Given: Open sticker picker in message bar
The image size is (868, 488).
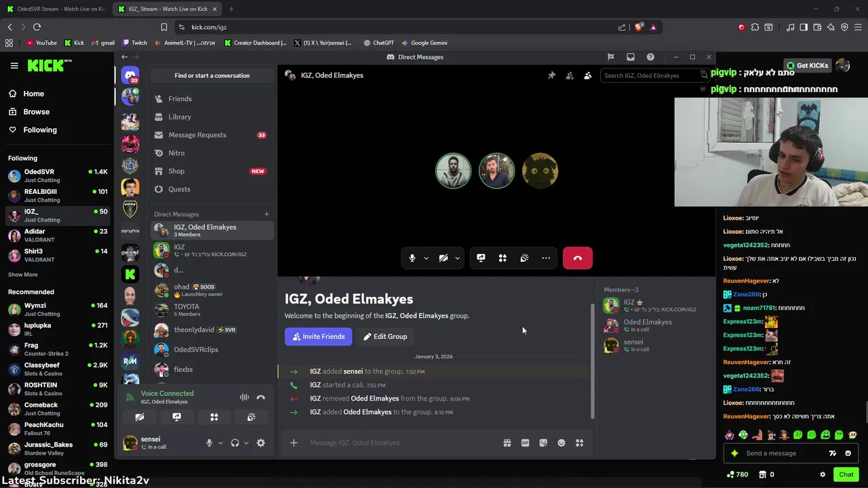Looking at the screenshot, I should pos(543,443).
